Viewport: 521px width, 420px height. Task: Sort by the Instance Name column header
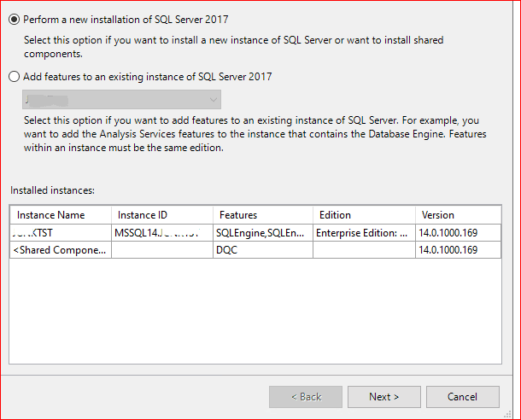coord(60,215)
